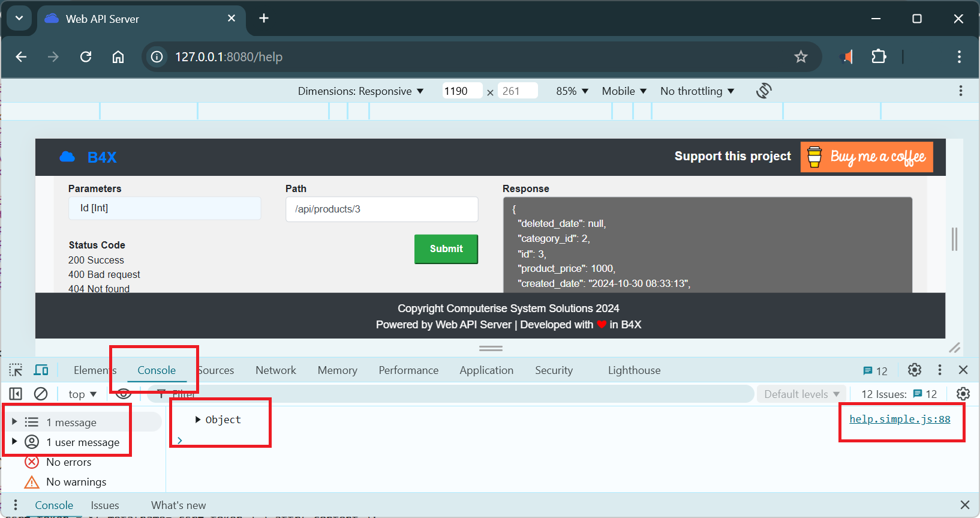Create a live expression with the eye icon
Viewport: 980px width, 518px height.
(124, 394)
